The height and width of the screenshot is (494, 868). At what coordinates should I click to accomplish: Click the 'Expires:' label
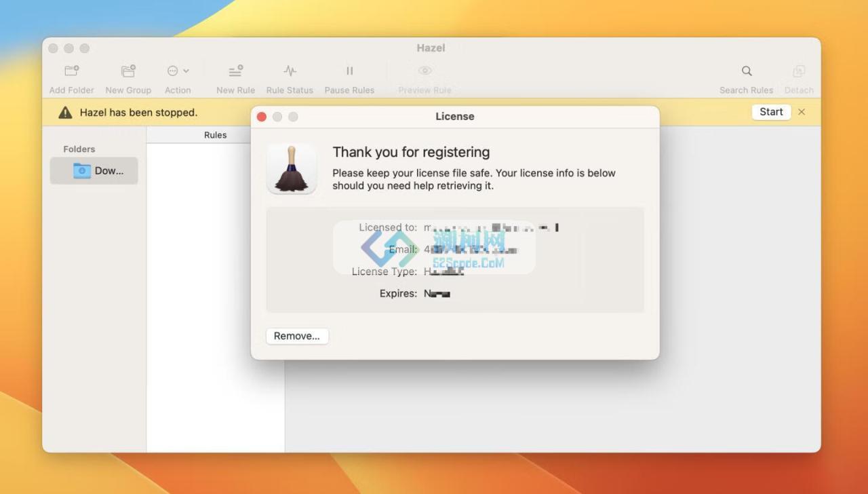tap(398, 293)
